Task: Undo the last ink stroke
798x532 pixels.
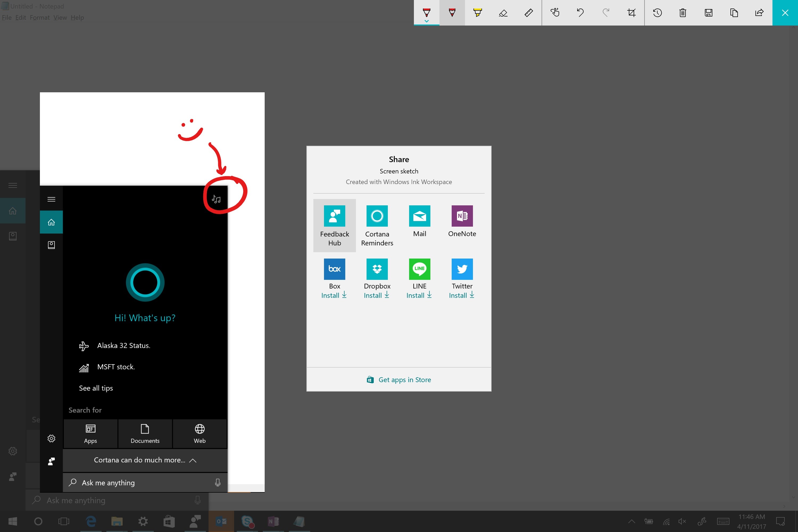Action: 580,13
